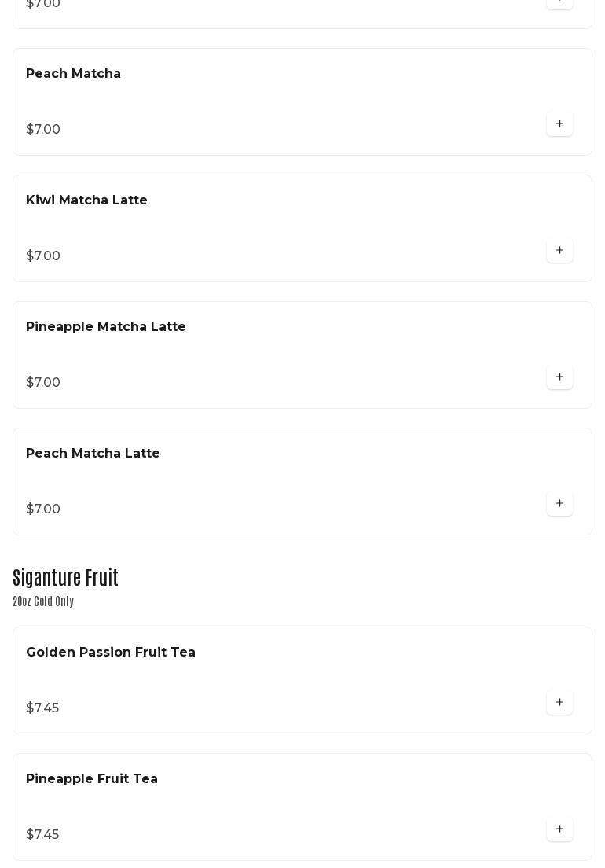605x868 pixels.
Task: Open Golden Passion Fruit Tea title
Action: pyautogui.click(x=111, y=652)
